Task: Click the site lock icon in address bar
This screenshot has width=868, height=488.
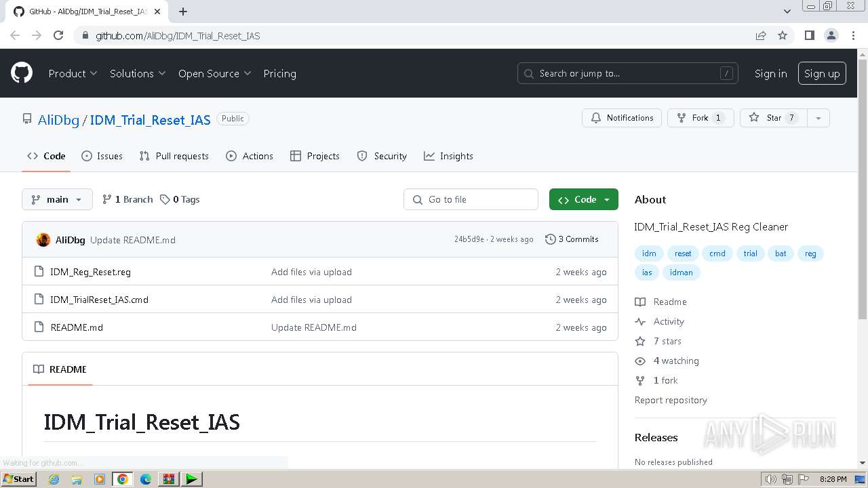Action: tap(85, 35)
